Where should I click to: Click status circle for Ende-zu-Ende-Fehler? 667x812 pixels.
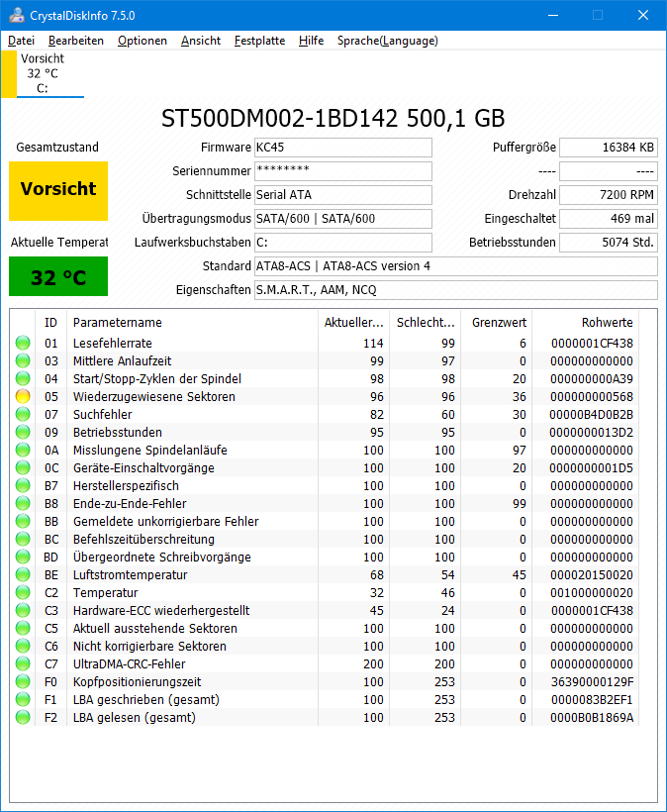[x=23, y=503]
